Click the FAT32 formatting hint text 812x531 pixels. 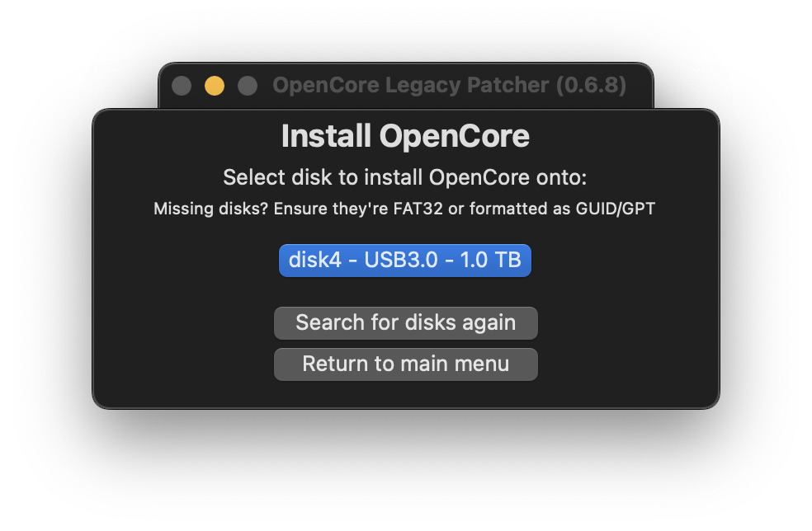coord(405,209)
